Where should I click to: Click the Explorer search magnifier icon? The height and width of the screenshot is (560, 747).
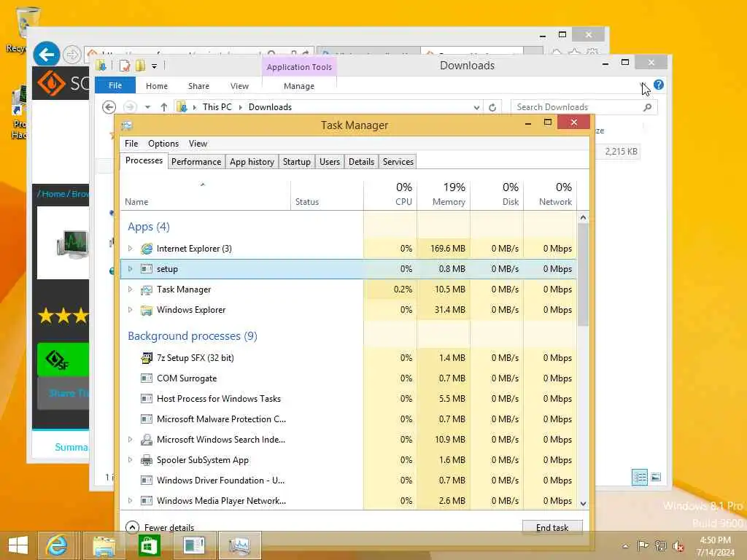pos(648,107)
